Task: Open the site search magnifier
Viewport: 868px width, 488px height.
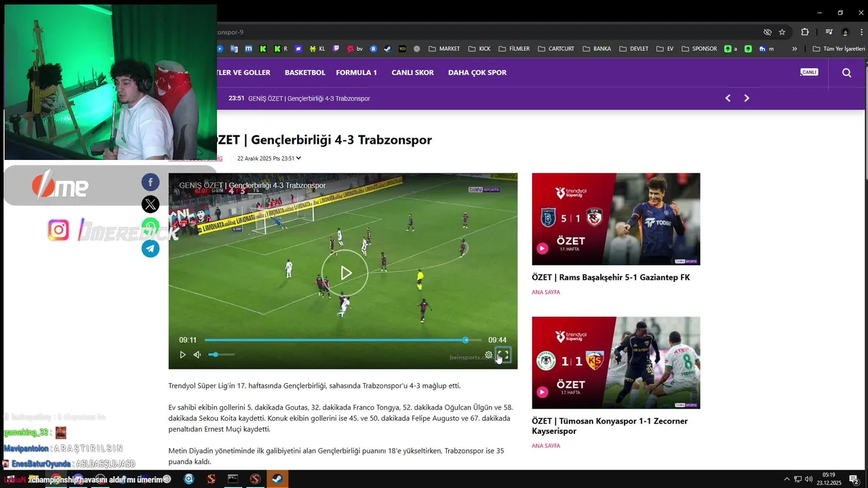Action: [846, 73]
